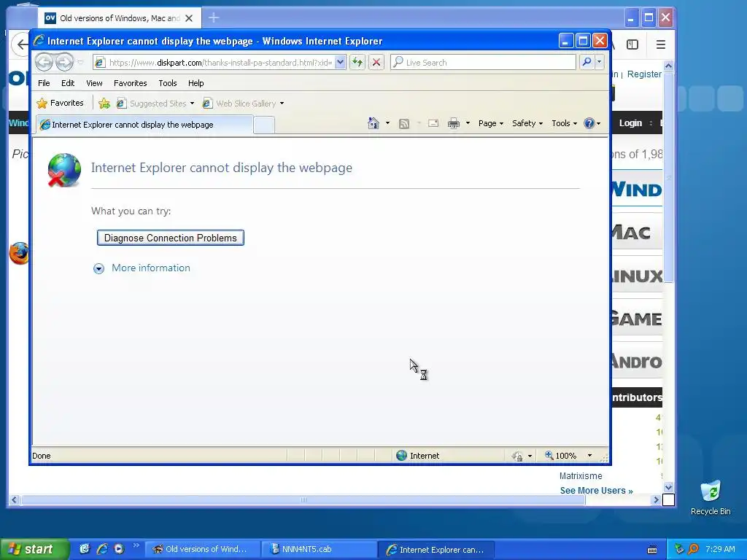This screenshot has width=747, height=560.
Task: Open recent pages dropdown beside Forward button
Action: coord(80,62)
